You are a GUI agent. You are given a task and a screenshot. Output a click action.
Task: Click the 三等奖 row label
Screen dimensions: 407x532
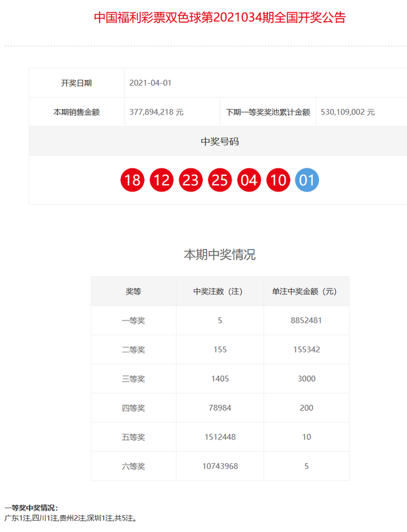click(133, 379)
